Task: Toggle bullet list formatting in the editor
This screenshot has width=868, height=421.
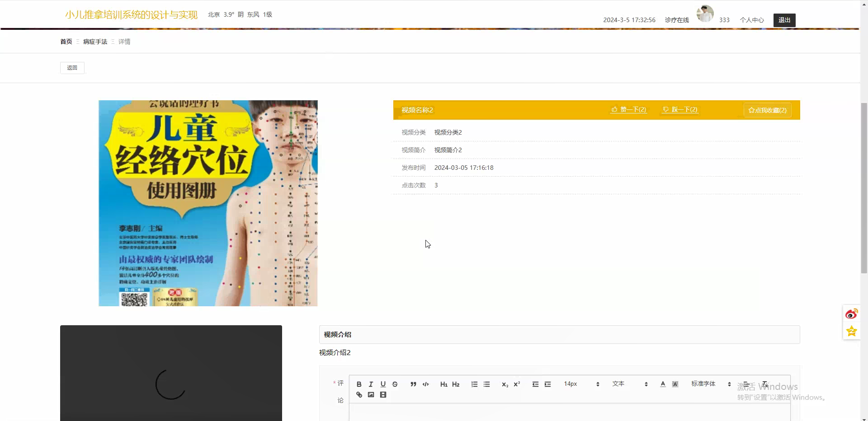Action: [x=486, y=384]
